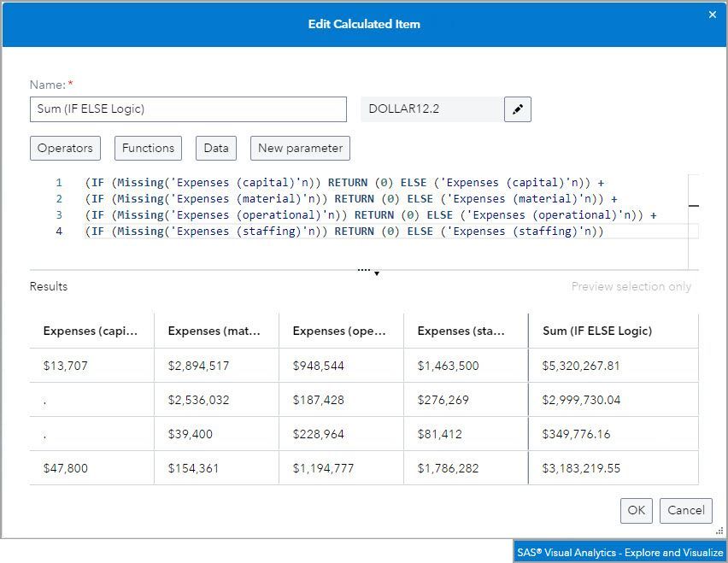Image resolution: width=728 pixels, height=563 pixels.
Task: Cancel the calculated item edit
Action: pos(686,510)
